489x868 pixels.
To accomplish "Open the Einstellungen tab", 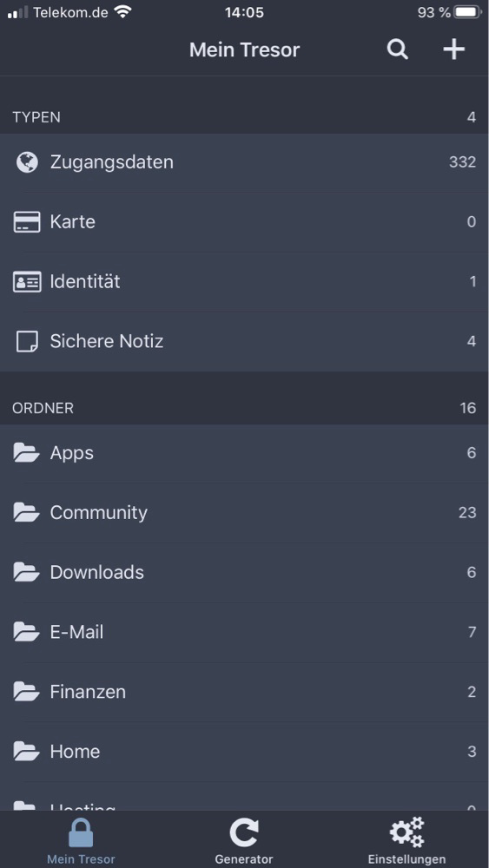I will [x=406, y=840].
